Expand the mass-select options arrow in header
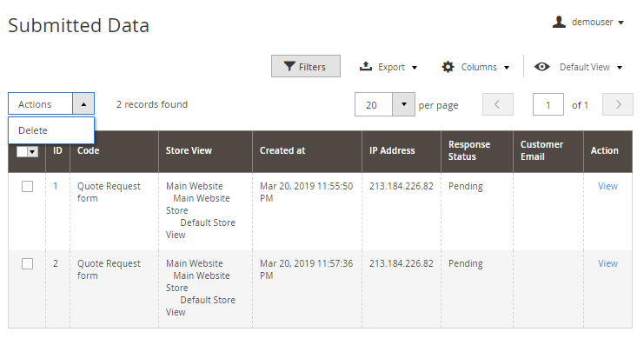This screenshot has height=345, width=644. [32, 152]
